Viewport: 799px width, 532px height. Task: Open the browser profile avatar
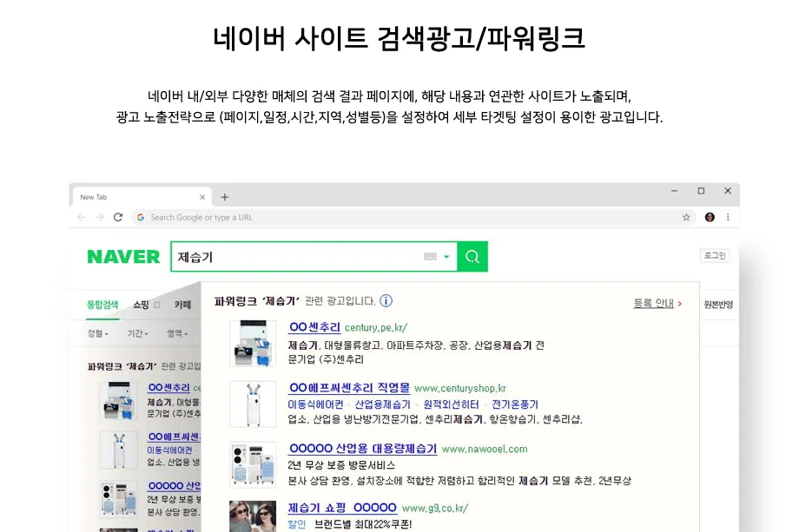pos(710,217)
